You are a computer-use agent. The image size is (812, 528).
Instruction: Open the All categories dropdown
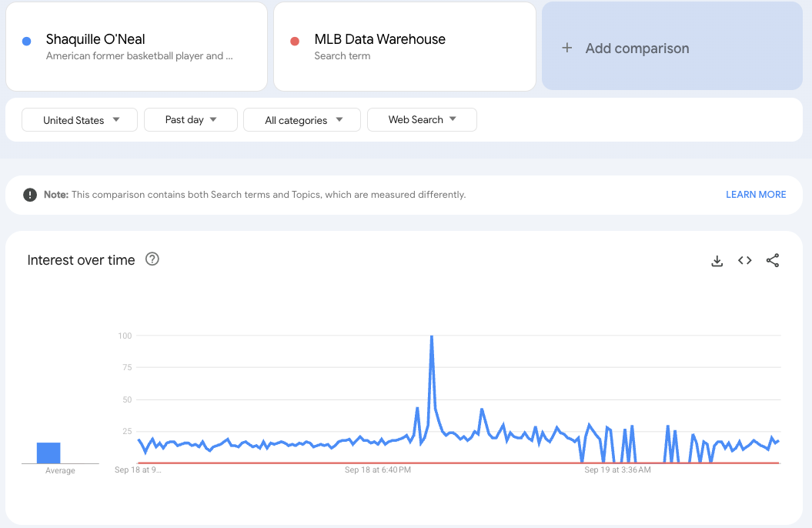(x=302, y=120)
